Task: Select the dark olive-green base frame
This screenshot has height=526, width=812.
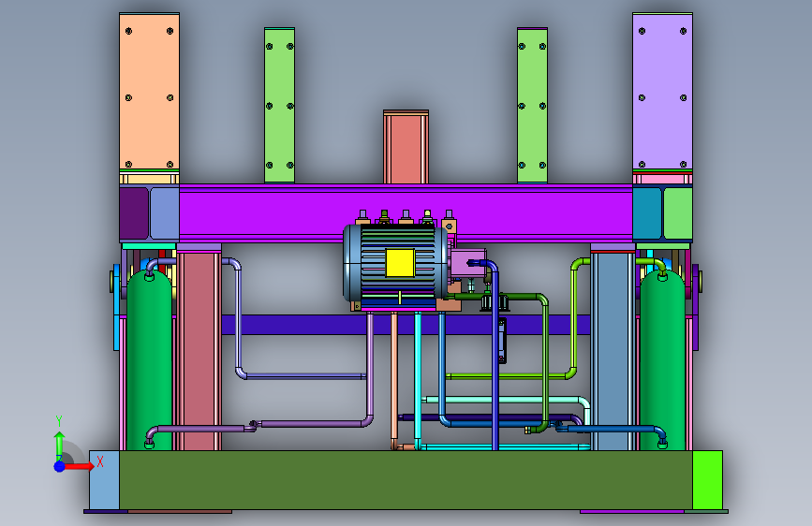Action: [x=406, y=480]
